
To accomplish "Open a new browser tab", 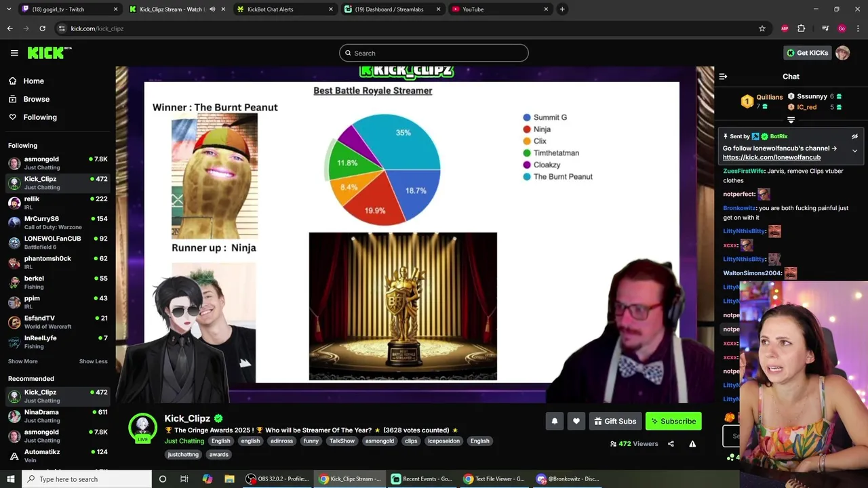I will coord(562,9).
